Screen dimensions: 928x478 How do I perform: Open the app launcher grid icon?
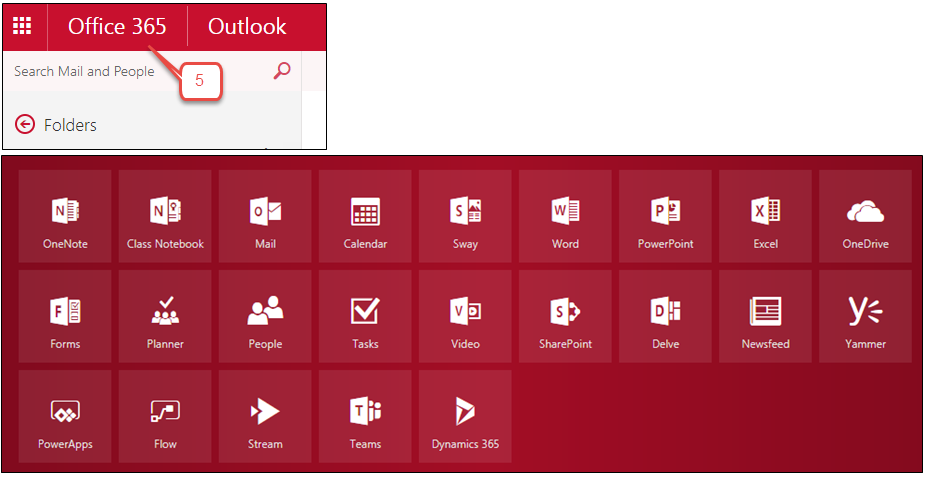(x=22, y=26)
